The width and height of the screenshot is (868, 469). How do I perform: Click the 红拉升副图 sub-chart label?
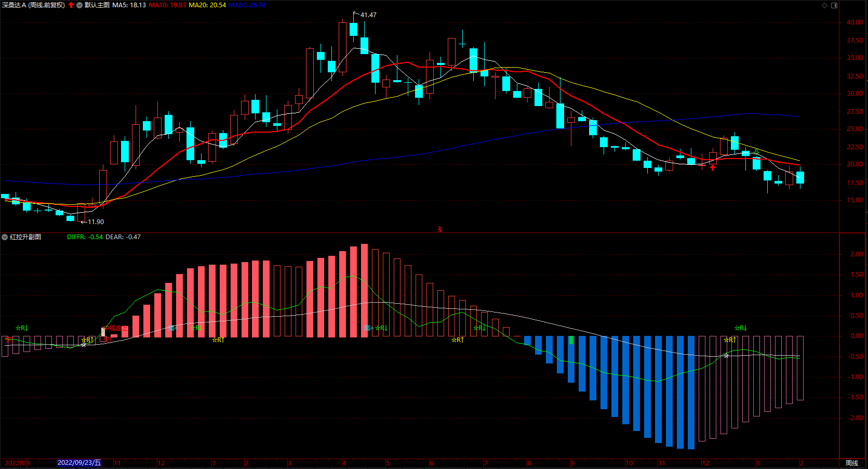(x=25, y=237)
